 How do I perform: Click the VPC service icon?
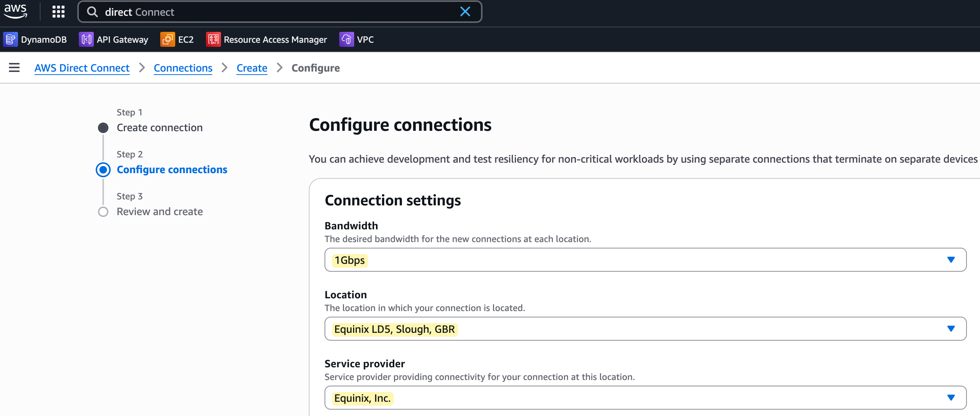pos(347,39)
